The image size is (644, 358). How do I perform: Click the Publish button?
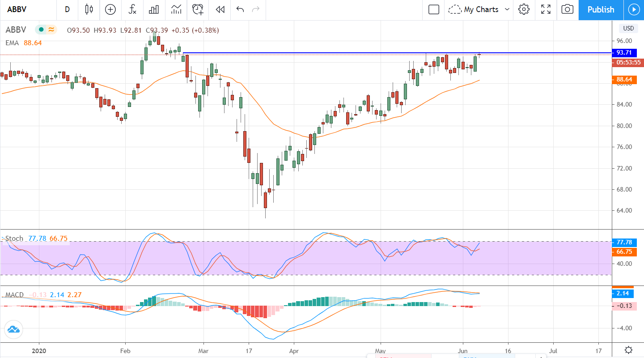[601, 9]
